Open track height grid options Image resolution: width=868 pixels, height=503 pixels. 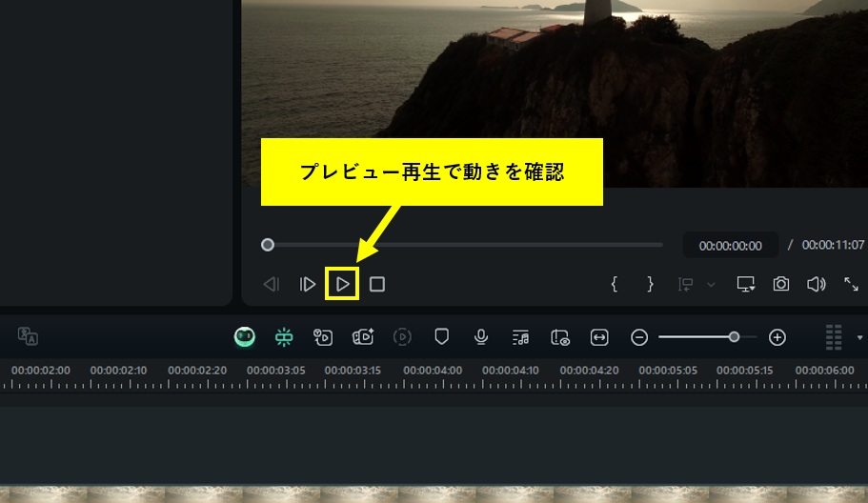click(834, 337)
